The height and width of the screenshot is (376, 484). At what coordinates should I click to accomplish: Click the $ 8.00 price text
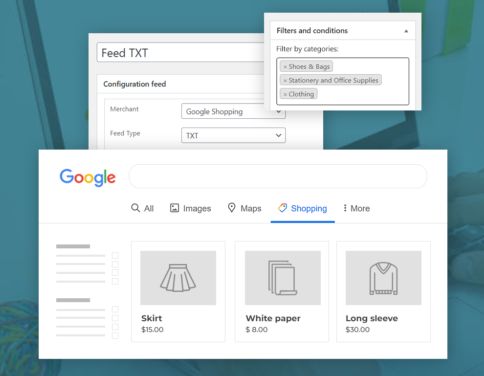(257, 330)
